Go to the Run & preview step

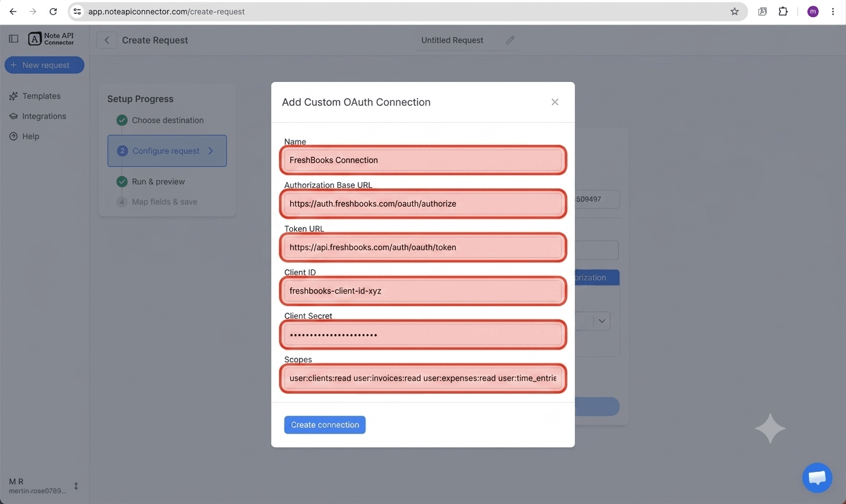(157, 181)
